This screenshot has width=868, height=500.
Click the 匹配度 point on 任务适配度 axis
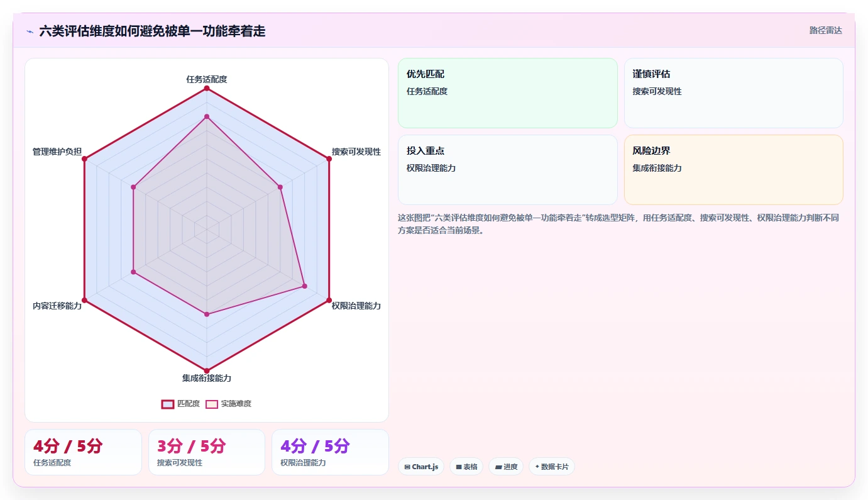206,88
